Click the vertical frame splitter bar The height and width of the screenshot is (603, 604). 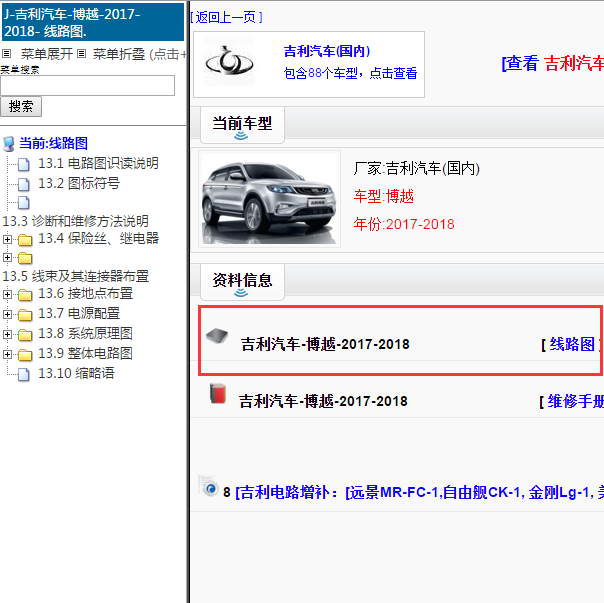pyautogui.click(x=188, y=301)
